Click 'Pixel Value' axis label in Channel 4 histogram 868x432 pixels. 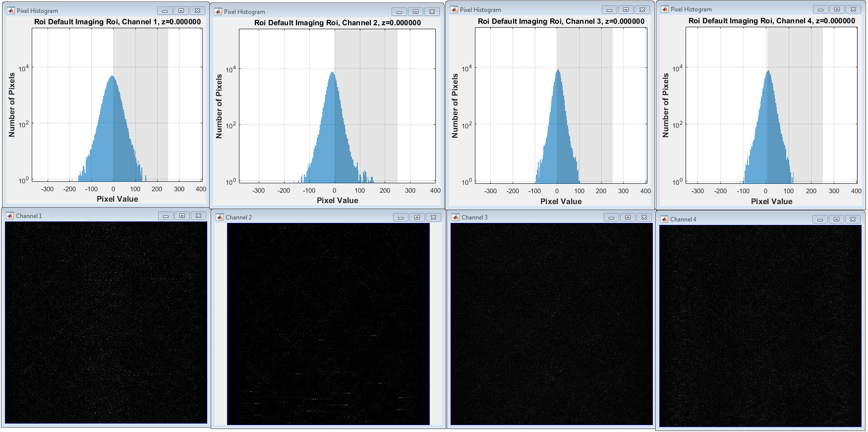[772, 202]
